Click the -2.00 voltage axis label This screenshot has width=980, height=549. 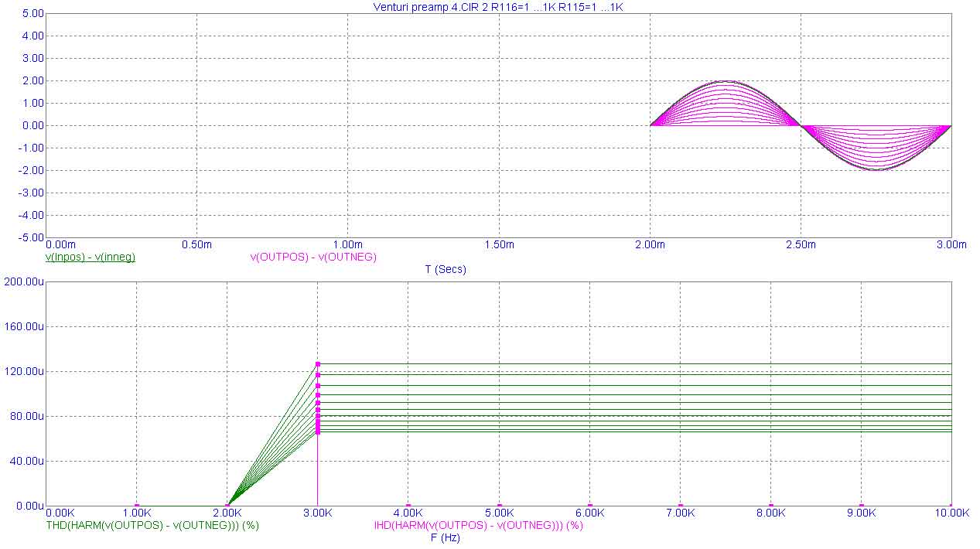tap(31, 170)
